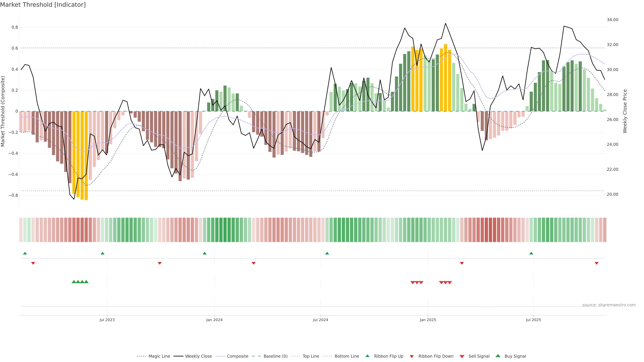
Task: Click the Jan 2024 x-axis label
Action: coord(214,320)
